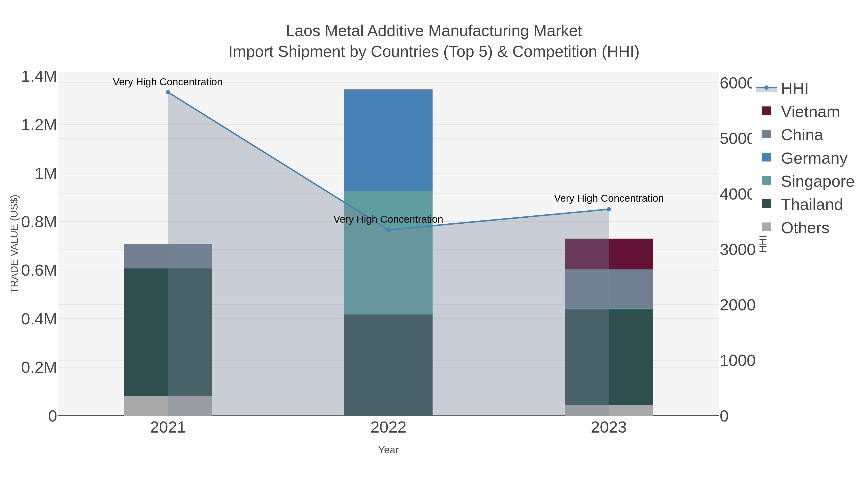The height and width of the screenshot is (488, 868).
Task: Select the 2023 Others bar segment
Action: point(609,410)
